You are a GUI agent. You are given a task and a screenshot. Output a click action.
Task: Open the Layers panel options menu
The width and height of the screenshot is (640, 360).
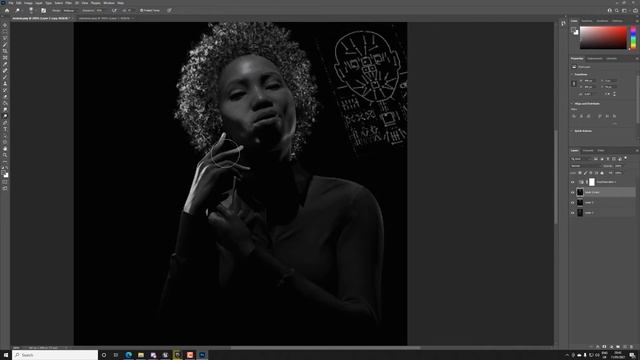pyautogui.click(x=637, y=151)
